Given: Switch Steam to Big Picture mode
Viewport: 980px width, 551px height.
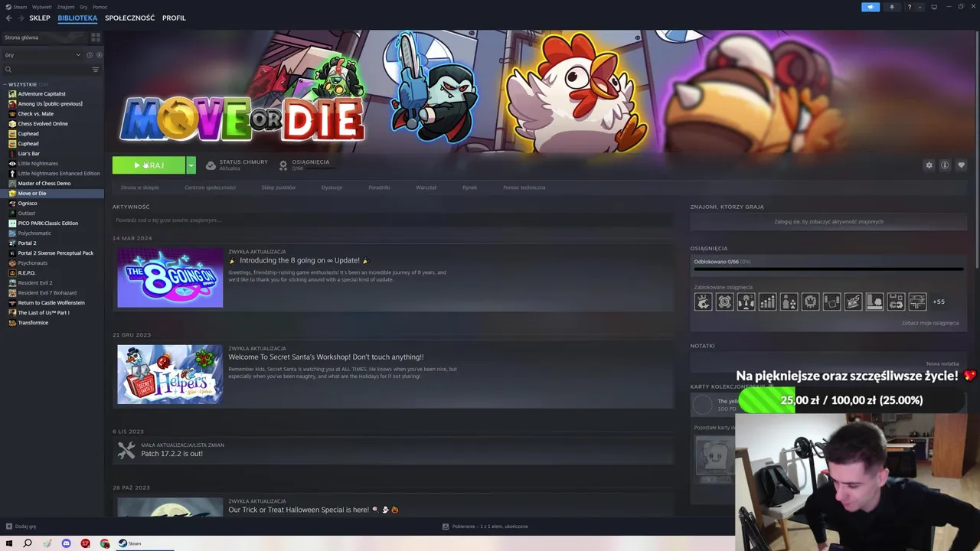Looking at the screenshot, I should [934, 7].
